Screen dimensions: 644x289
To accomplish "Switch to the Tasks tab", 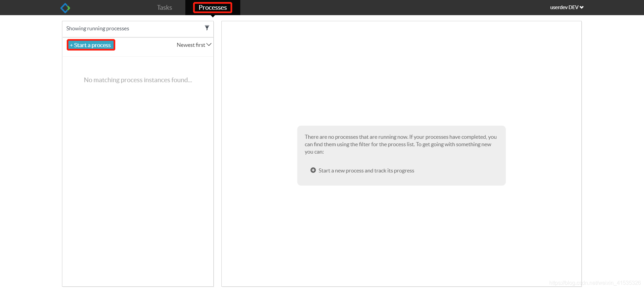I will click(x=164, y=7).
